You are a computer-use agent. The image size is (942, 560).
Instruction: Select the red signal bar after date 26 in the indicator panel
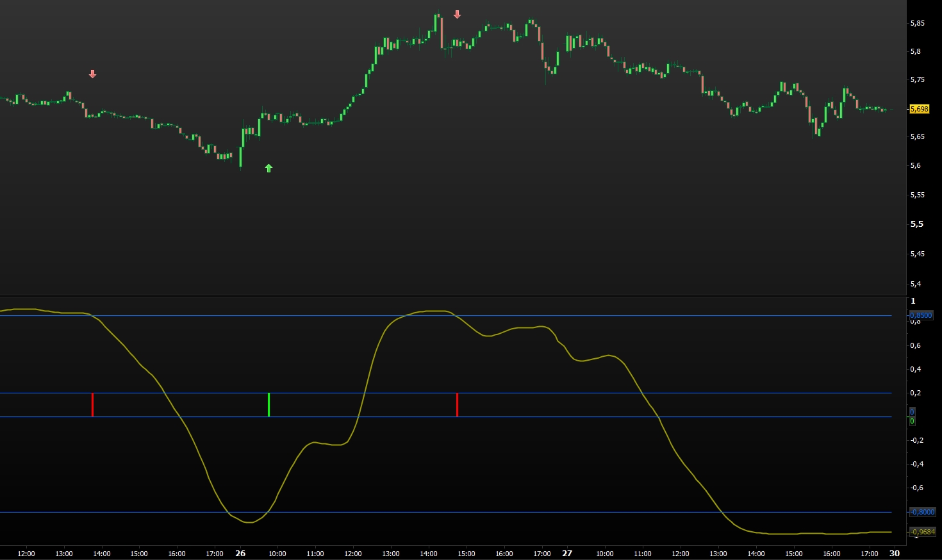[457, 405]
